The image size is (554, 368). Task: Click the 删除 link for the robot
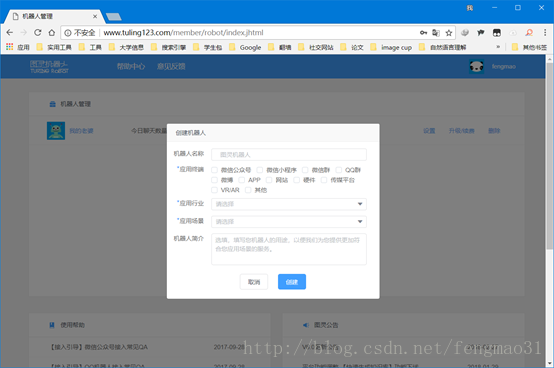[494, 131]
